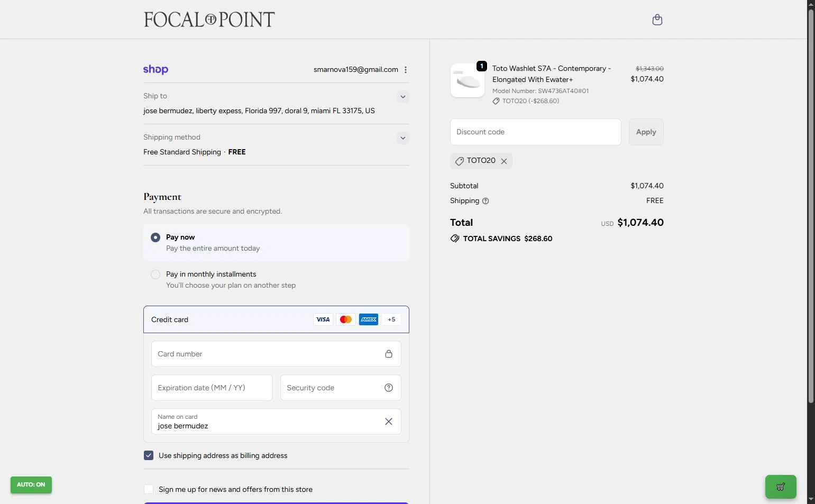Viewport: 815px width, 504px height.
Task: Click the TOTAL SAVINGS $268.60 text
Action: 508,239
